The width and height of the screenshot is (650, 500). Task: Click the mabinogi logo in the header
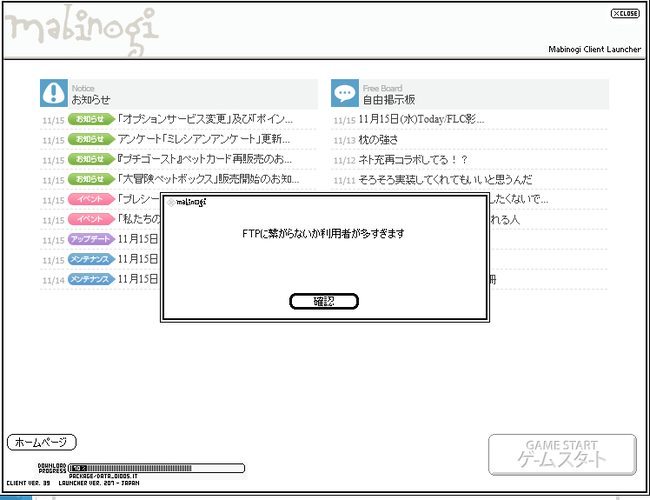[81, 29]
